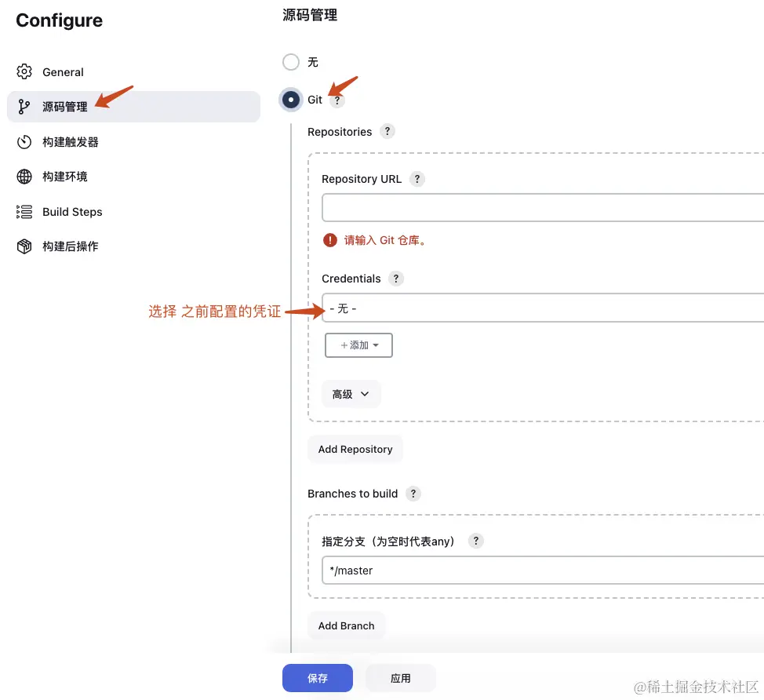This screenshot has height=700, width=764.
Task: Click the 构建环境 globe icon
Action: [24, 177]
